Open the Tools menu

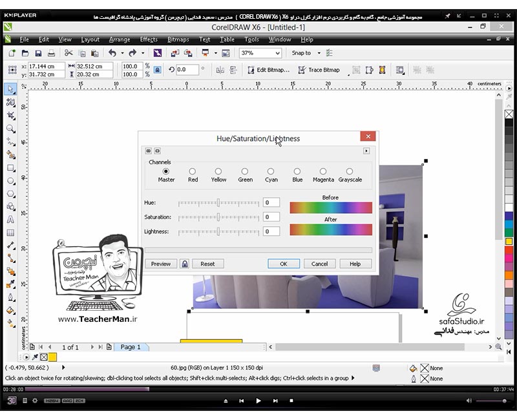[251, 39]
